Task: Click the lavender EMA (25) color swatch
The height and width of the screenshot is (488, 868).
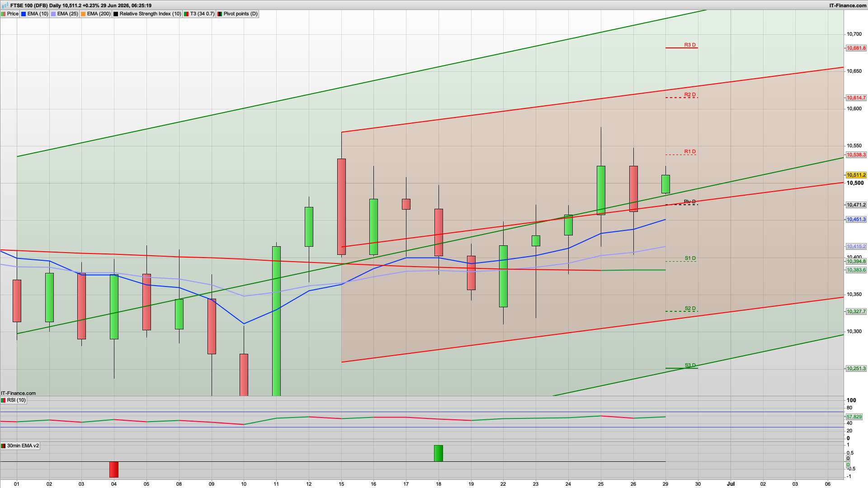Action: (x=54, y=14)
